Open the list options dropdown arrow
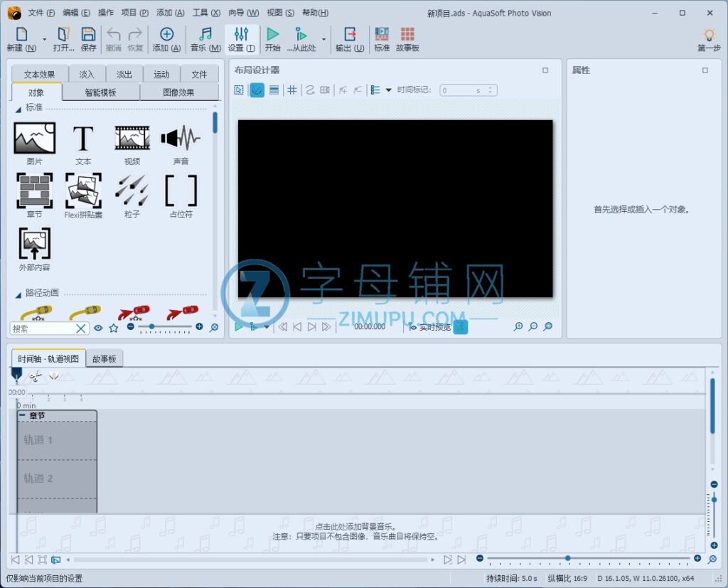The height and width of the screenshot is (588, 728). [389, 90]
